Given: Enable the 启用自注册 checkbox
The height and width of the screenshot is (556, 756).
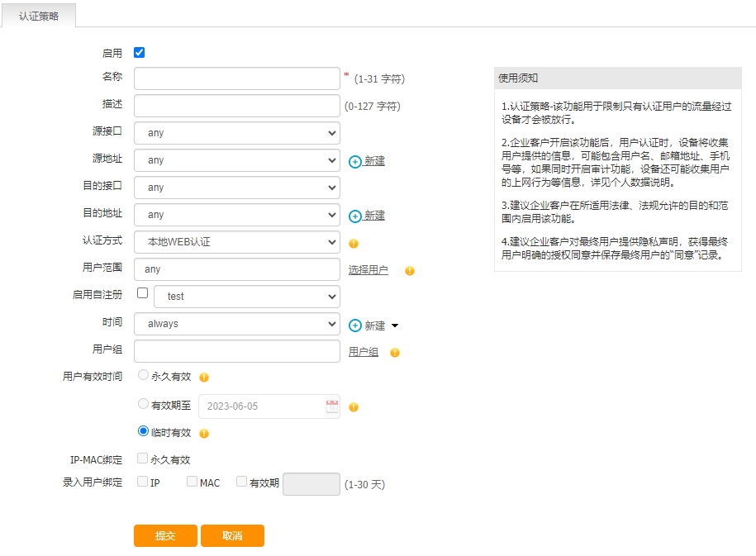Looking at the screenshot, I should tap(140, 292).
